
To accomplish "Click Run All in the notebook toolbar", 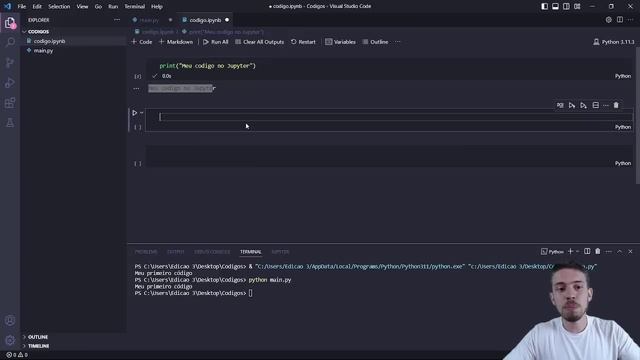I will 216,42.
